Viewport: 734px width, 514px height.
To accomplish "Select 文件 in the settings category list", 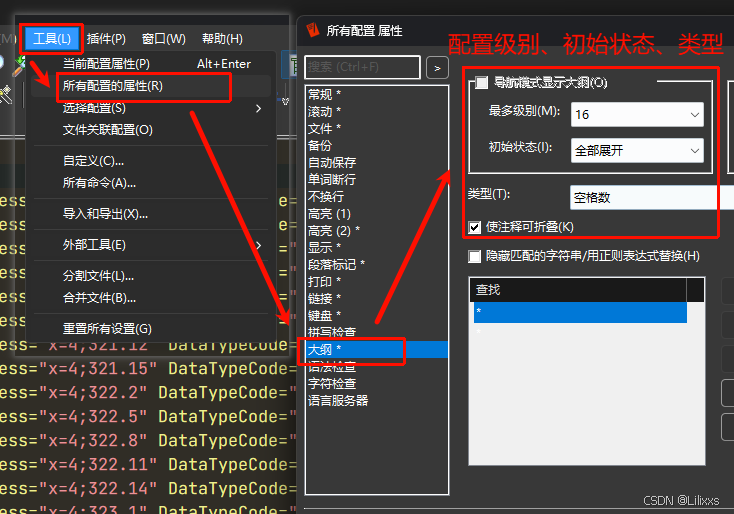I will click(376, 128).
